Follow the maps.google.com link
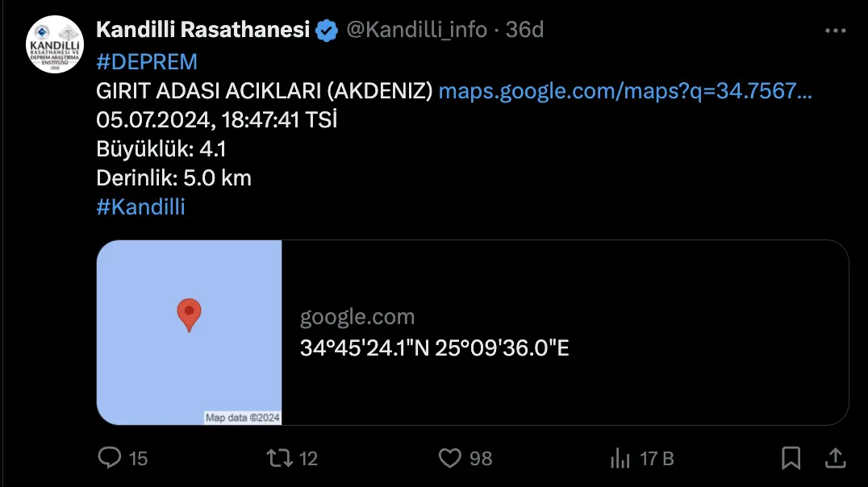Screen dimensions: 868x487 click(x=625, y=91)
